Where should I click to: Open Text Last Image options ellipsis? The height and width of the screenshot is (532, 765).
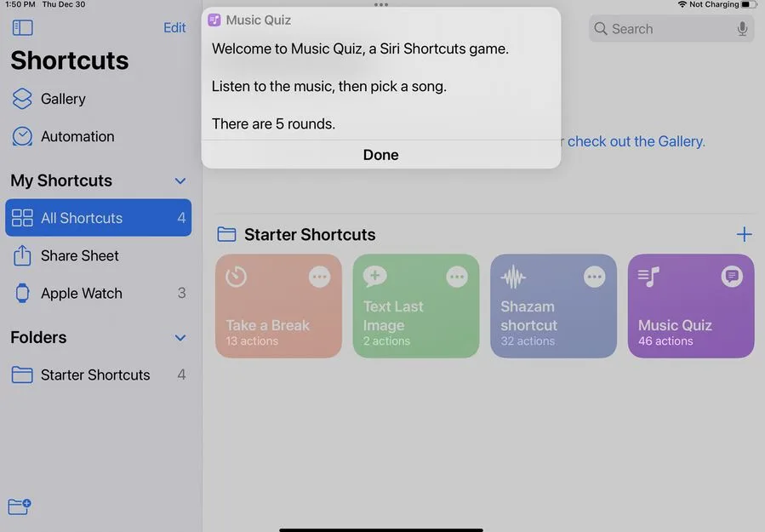457,277
